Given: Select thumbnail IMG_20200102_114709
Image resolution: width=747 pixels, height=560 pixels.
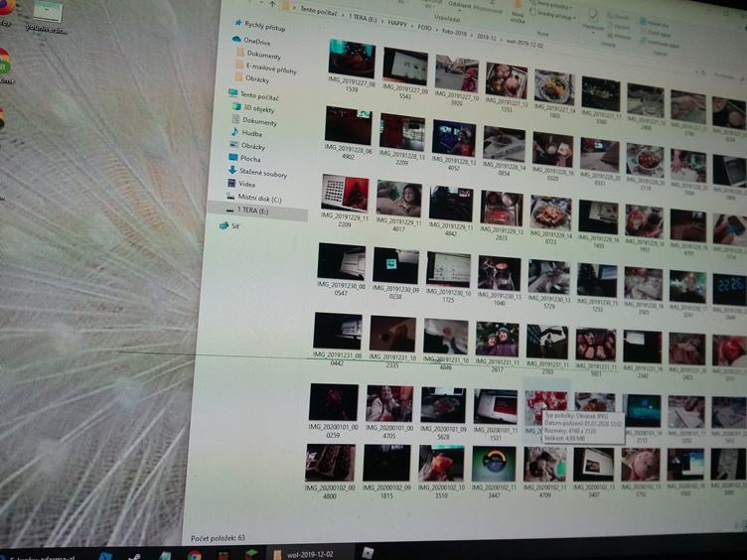Looking at the screenshot, I should point(544,473).
